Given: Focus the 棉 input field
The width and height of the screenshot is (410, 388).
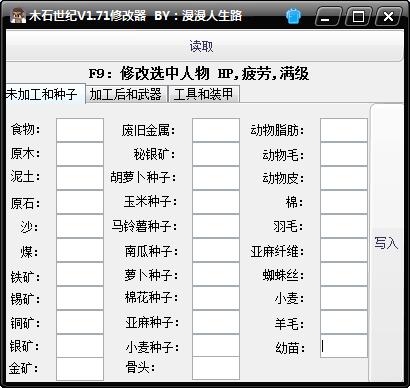Looking at the screenshot, I should [x=344, y=202].
